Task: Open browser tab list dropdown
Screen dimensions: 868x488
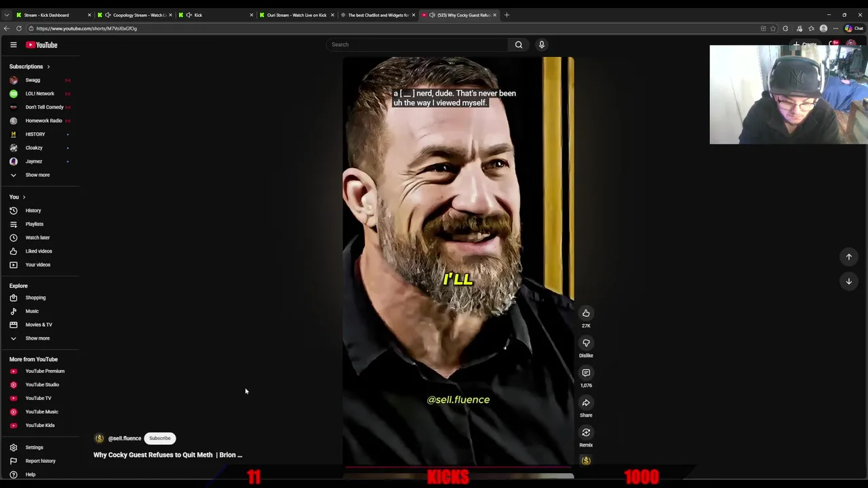Action: (x=6, y=15)
